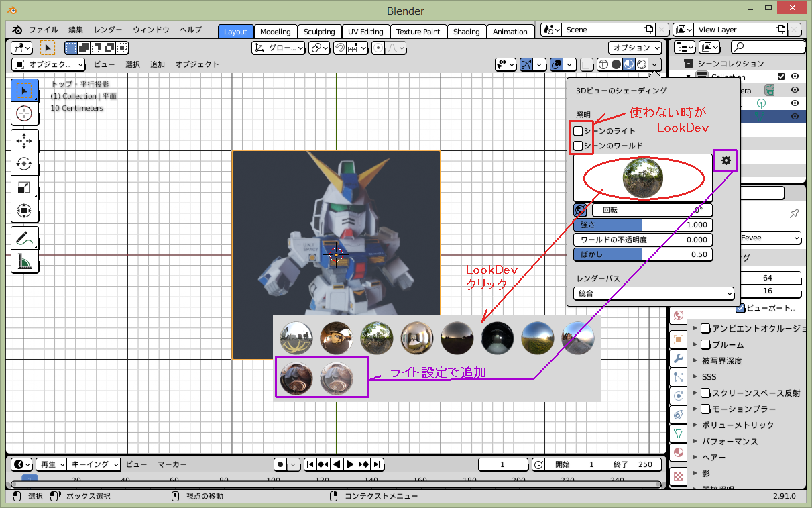Play the animation in reverse
Screen dimensions: 812x508
(337, 464)
